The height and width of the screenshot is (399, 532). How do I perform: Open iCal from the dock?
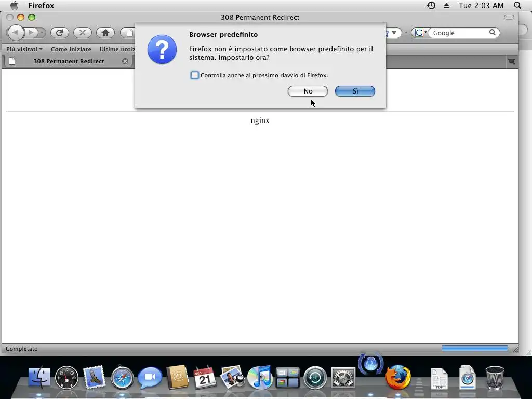(x=205, y=377)
